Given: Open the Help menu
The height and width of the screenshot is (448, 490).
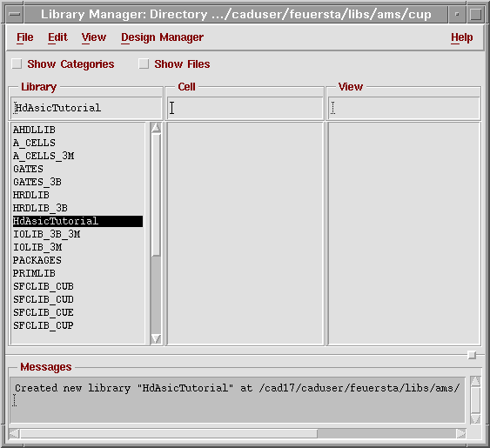Looking at the screenshot, I should point(461,37).
